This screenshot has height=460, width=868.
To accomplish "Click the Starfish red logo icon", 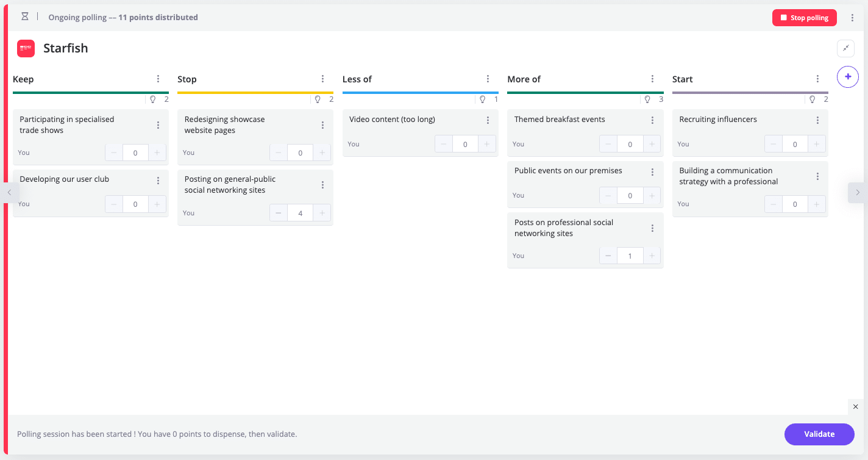I will coord(26,48).
